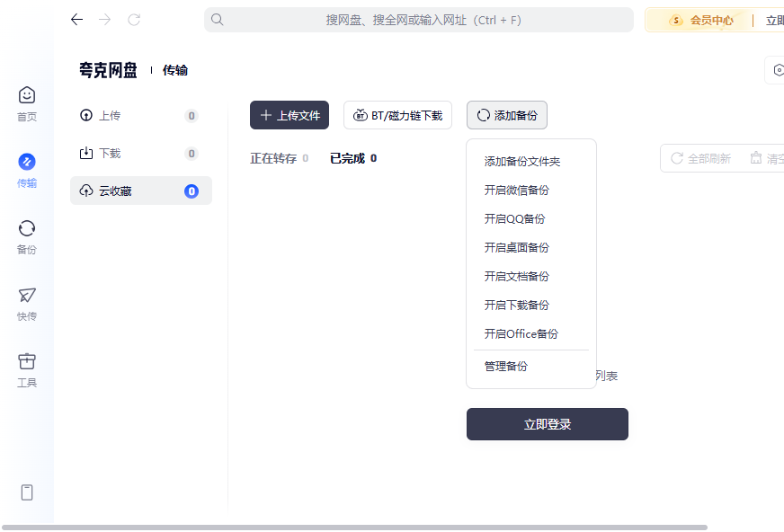
Task: Click the horizontal scrollbar at the bottom
Action: point(354,528)
